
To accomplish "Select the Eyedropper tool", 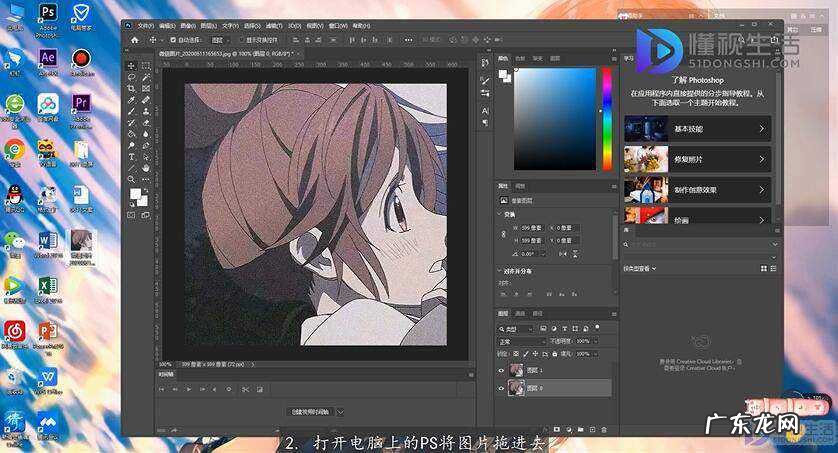I will [131, 100].
